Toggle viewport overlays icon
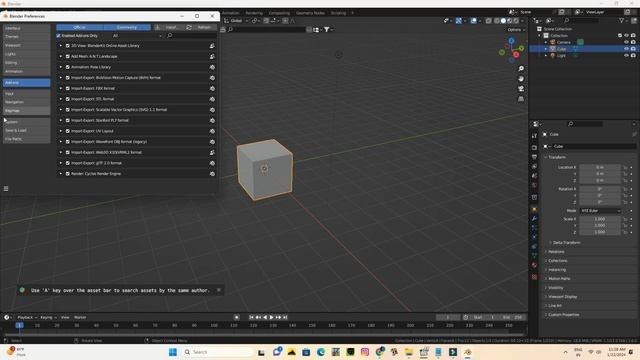This screenshot has width=640, height=360. 473,20
